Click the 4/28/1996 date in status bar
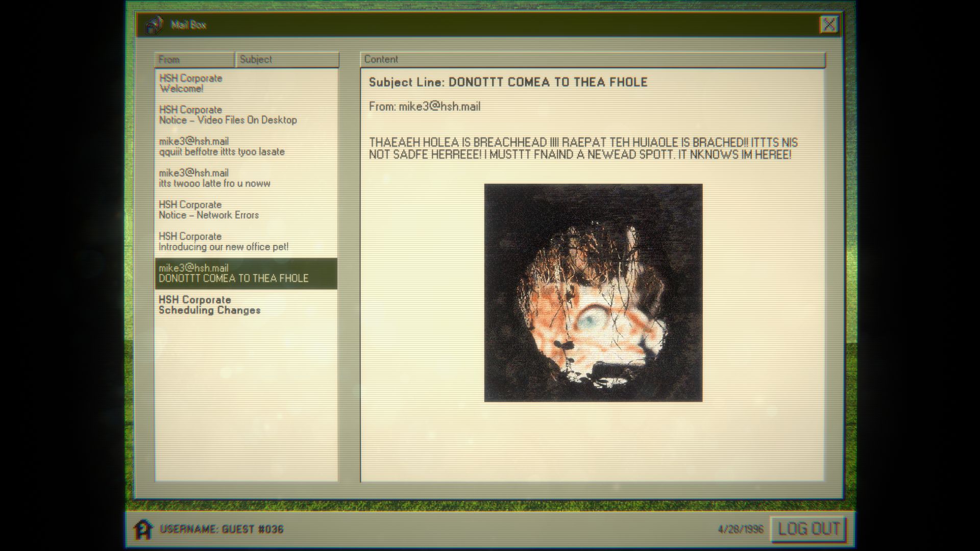980x551 pixels. (741, 529)
